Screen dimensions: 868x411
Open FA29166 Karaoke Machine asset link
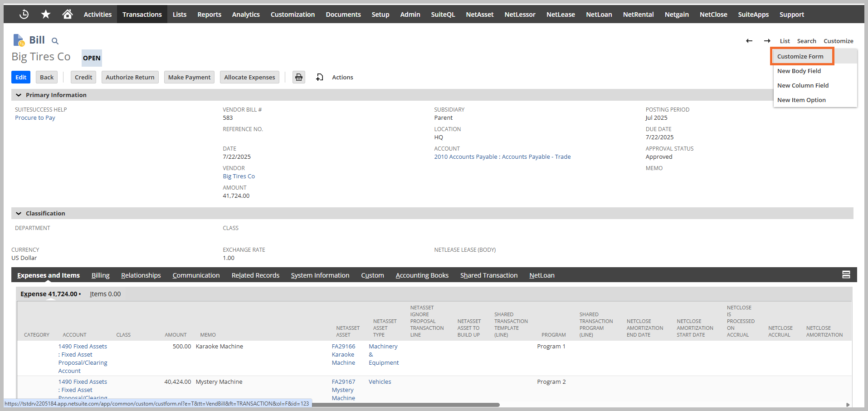pyautogui.click(x=343, y=354)
